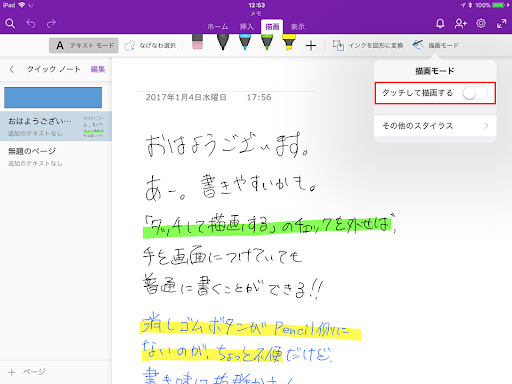Tap the battery indicator in status bar
Viewport: 512px width, 384px height.
[x=499, y=5]
